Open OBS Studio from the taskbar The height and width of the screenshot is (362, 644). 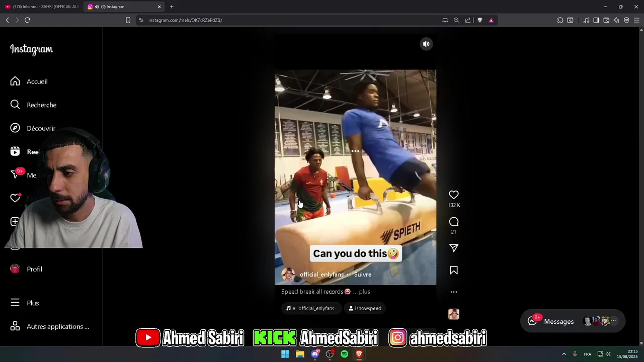click(x=330, y=354)
